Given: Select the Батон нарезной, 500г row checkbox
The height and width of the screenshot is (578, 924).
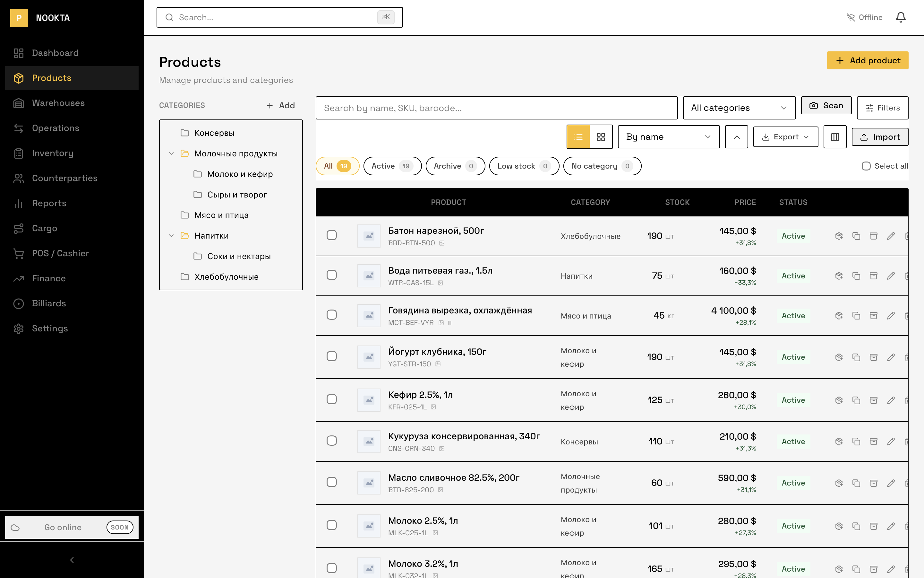Looking at the screenshot, I should coord(332,235).
